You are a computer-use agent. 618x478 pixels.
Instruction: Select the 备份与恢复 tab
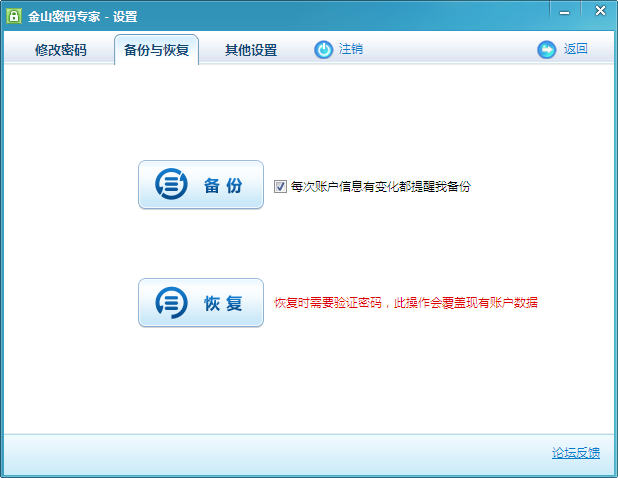(156, 50)
